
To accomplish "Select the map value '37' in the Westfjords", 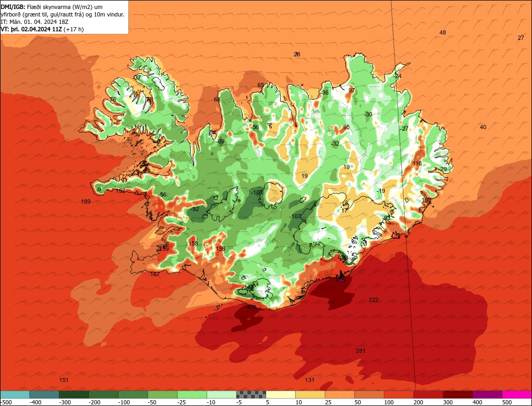I will (137, 77).
